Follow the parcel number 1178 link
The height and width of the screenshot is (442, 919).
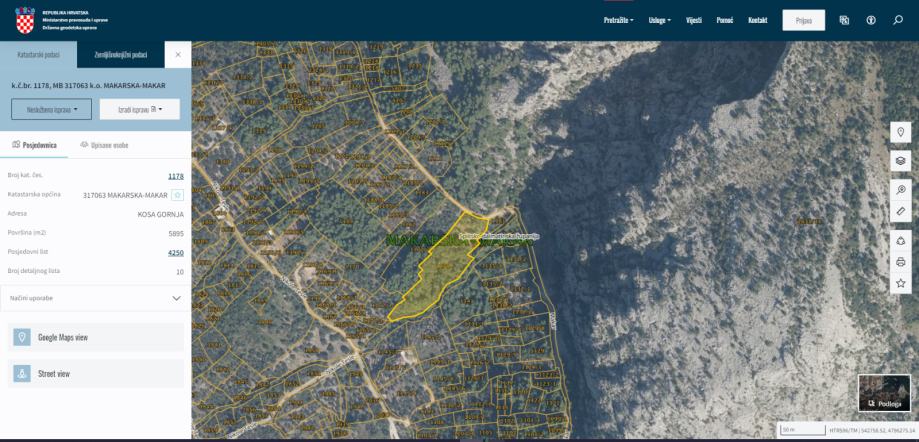[x=176, y=176]
